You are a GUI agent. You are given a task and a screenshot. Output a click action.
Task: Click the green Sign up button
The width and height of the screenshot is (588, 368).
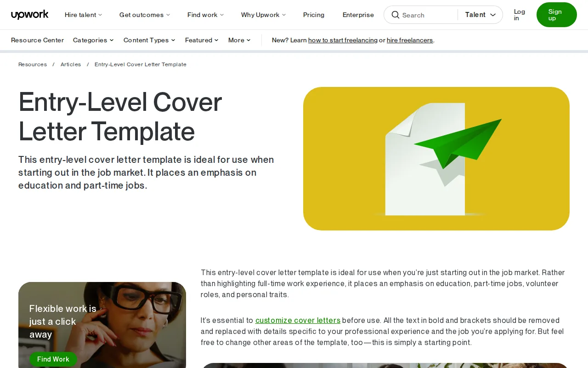coord(557,15)
